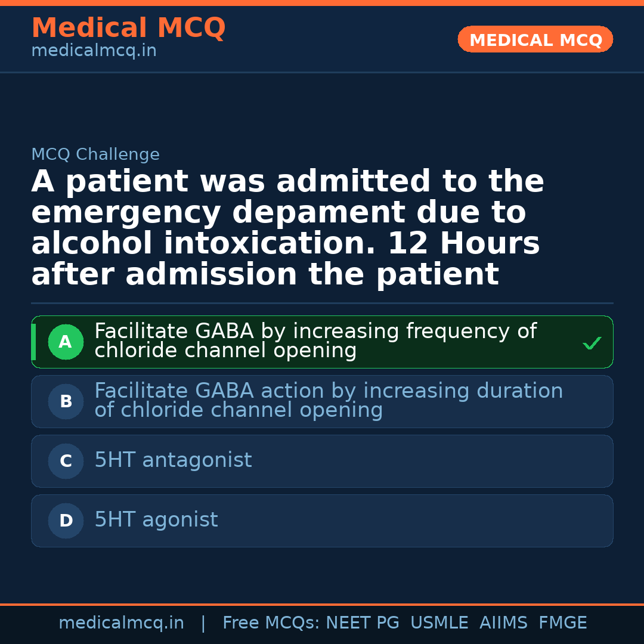The image size is (644, 644).
Task: Click the question text about alcohol intoxication
Action: pos(286,228)
